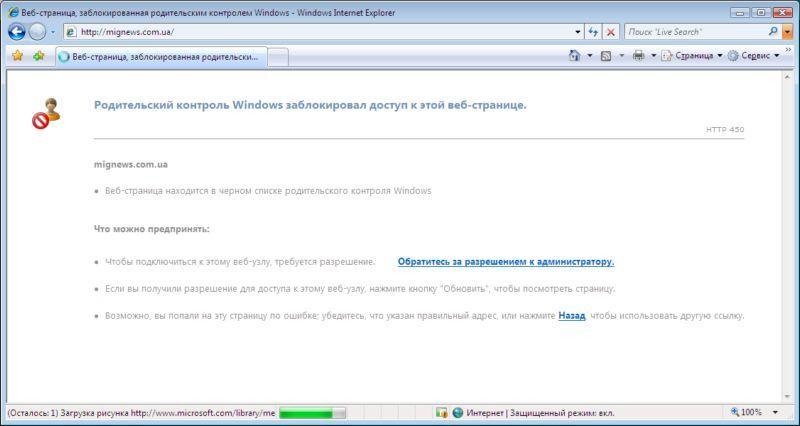Screen dimensions: 800x426
Task: Open the Сервис menu
Action: [x=752, y=56]
